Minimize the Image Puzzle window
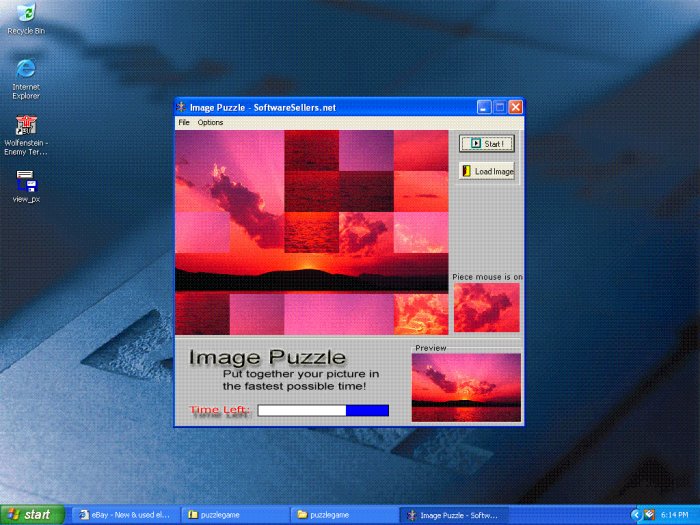The image size is (700, 525). click(x=484, y=107)
